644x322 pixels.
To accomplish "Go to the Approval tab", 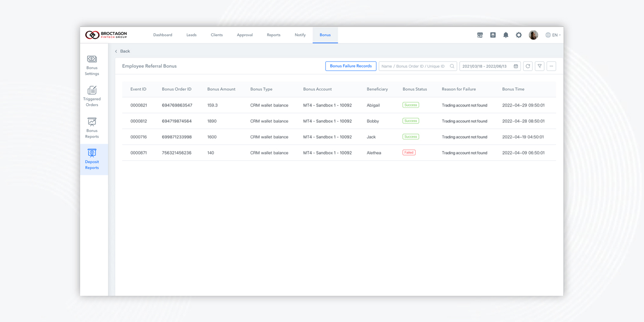I will [245, 35].
